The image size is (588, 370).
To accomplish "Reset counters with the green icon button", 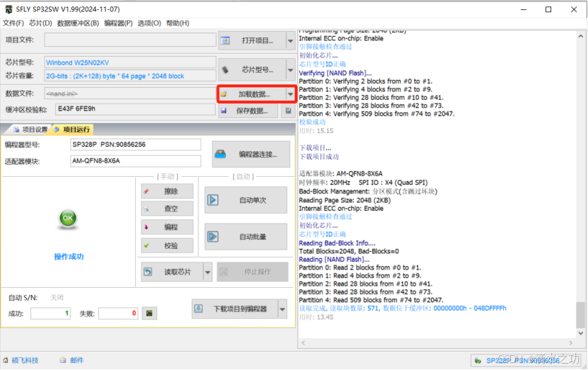I will click(x=149, y=313).
